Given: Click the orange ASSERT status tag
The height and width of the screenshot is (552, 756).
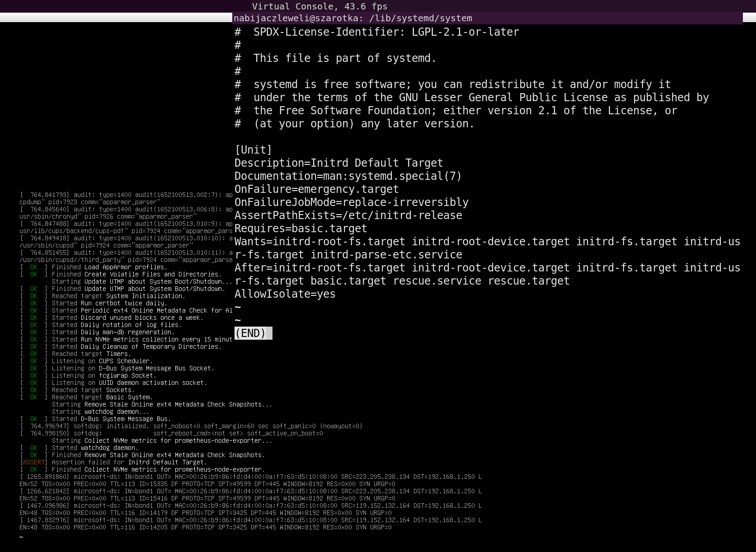Looking at the screenshot, I should pos(34,462).
